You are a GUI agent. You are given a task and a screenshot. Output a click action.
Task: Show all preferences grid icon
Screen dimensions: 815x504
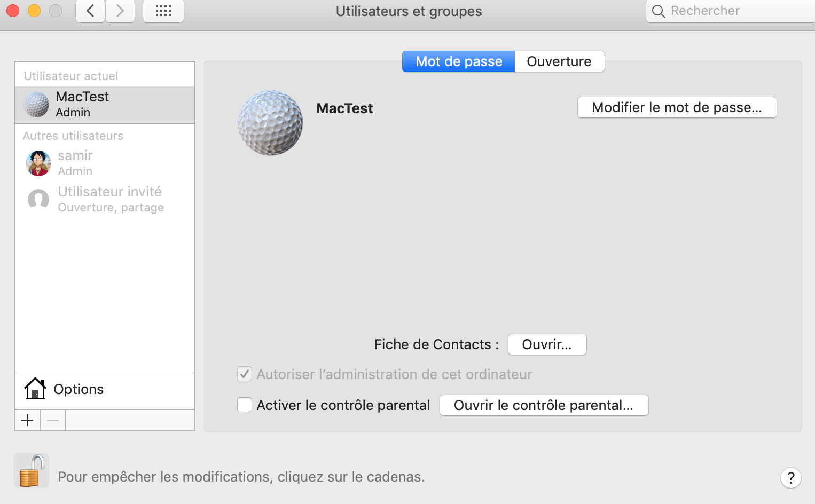pos(163,11)
